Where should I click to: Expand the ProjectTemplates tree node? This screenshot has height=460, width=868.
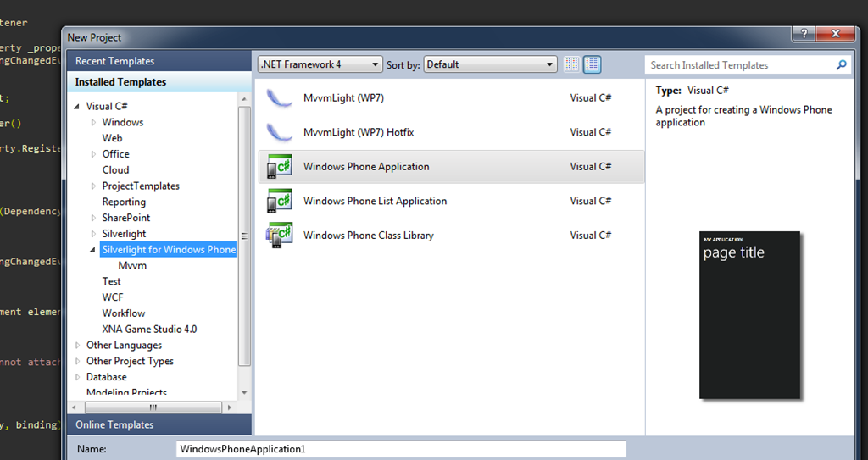pyautogui.click(x=93, y=186)
